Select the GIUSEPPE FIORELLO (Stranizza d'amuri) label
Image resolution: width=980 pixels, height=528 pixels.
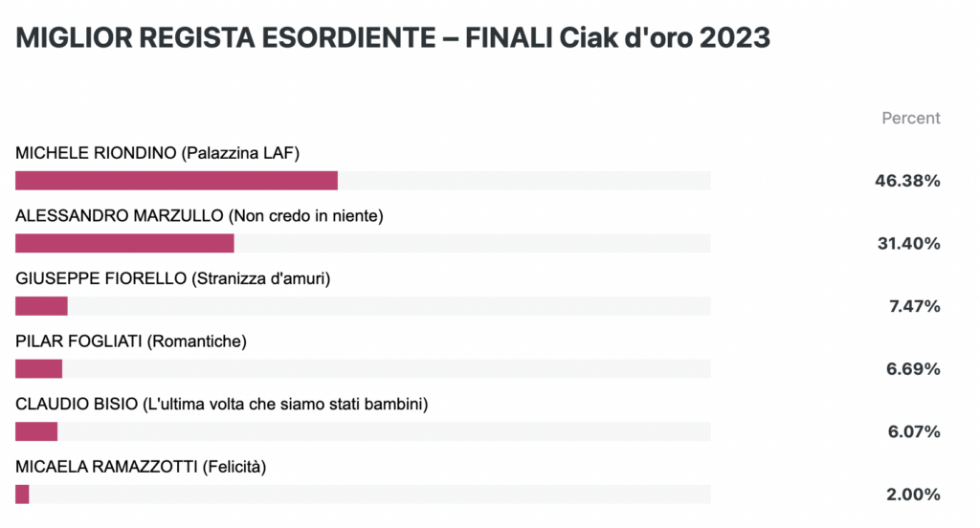pyautogui.click(x=173, y=278)
